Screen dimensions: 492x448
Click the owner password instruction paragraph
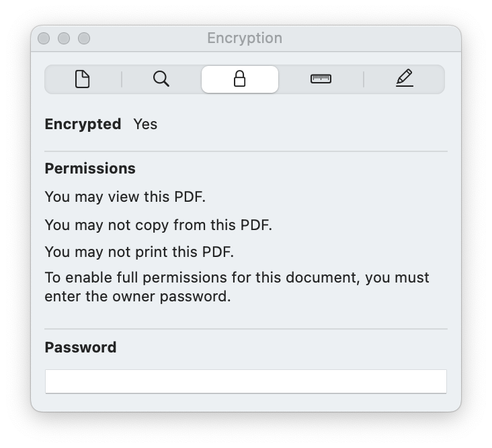point(237,287)
